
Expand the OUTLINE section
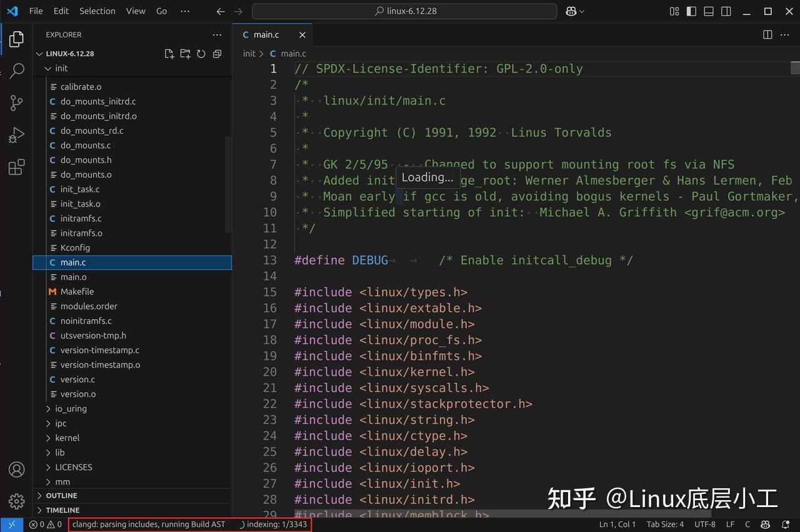pos(61,495)
